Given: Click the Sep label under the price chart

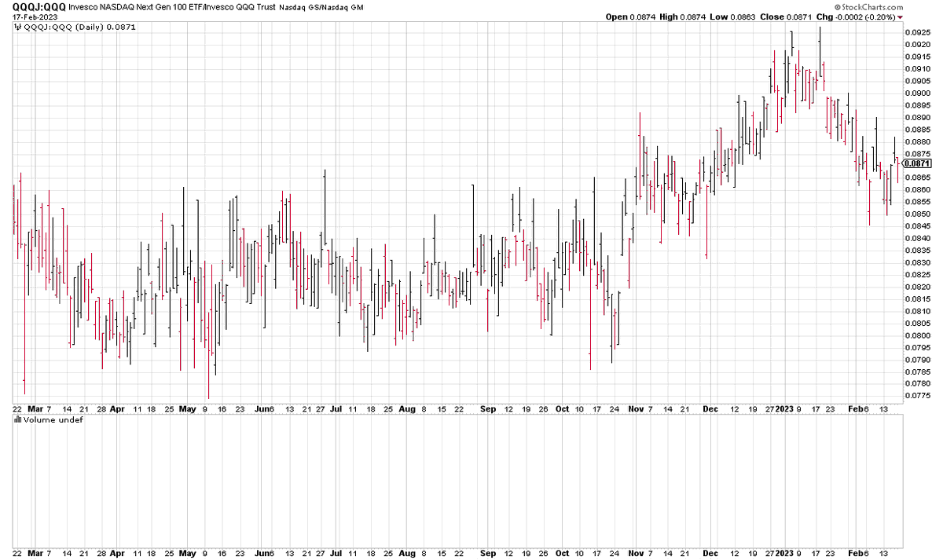Looking at the screenshot, I should click(x=488, y=409).
